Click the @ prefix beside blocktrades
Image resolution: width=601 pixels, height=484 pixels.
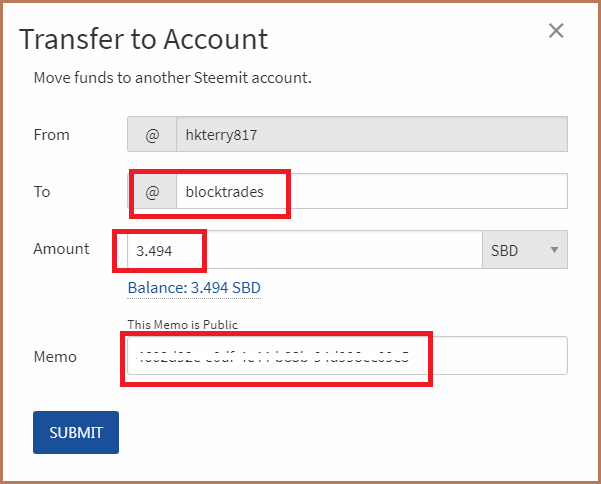point(152,191)
